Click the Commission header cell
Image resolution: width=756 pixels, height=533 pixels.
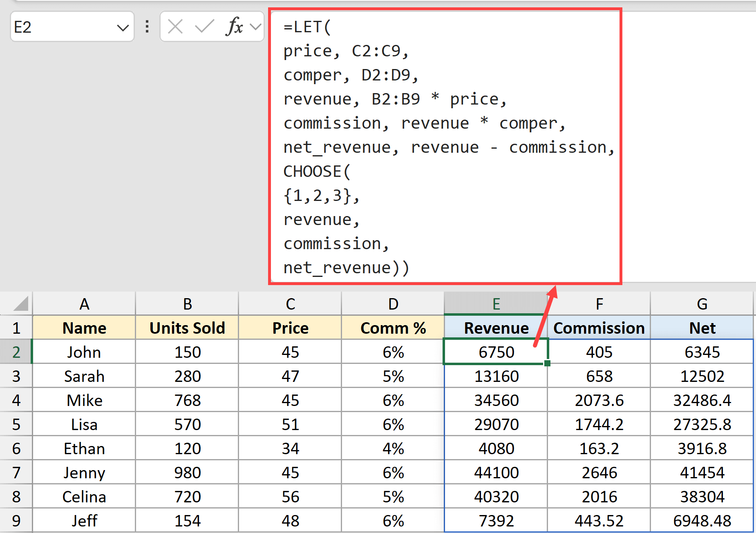click(599, 328)
